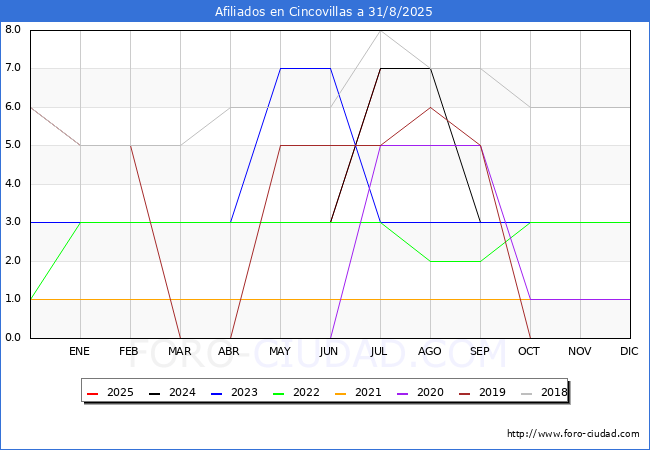Open the http://www.foro-ciudad.com link

pyautogui.click(x=573, y=434)
